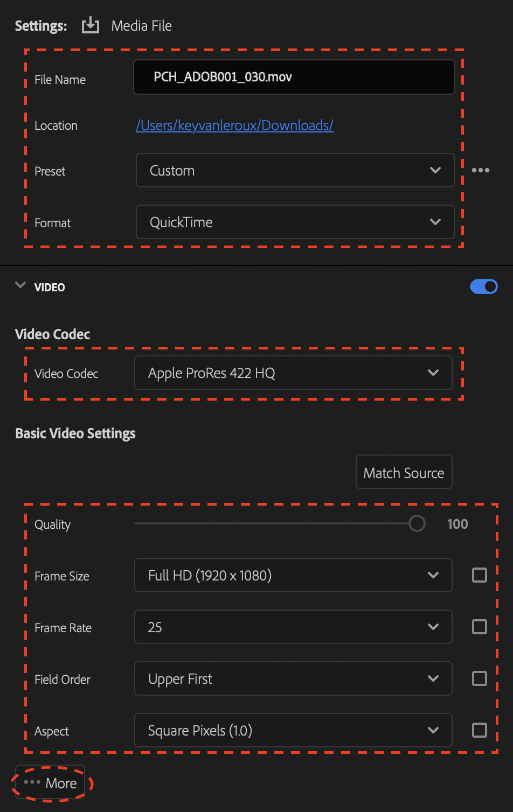Open the Preset dropdown showing Custom
This screenshot has height=812, width=513.
(295, 170)
